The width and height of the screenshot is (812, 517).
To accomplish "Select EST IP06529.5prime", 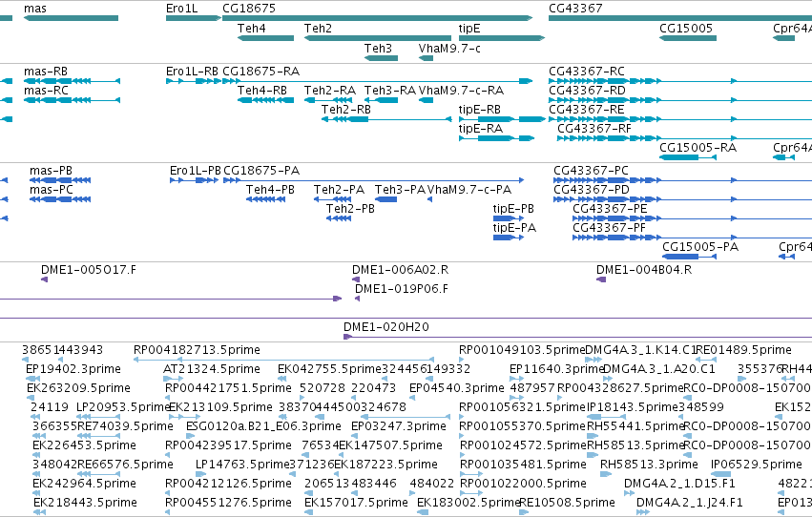I will [720, 473].
